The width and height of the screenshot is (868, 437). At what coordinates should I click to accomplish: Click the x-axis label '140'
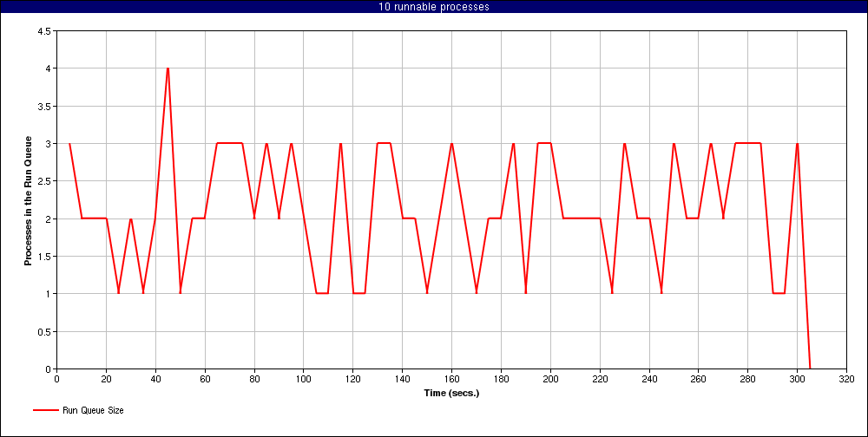(x=403, y=379)
